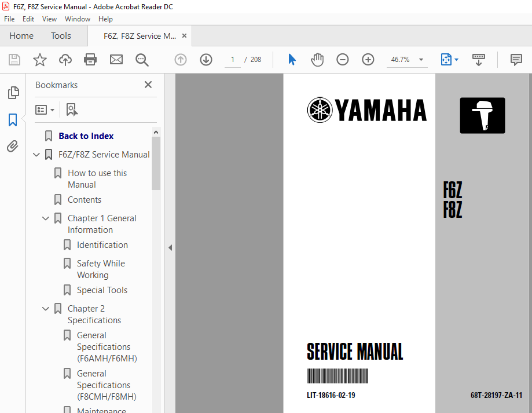Zoom out with minus icon
The image size is (532, 413).
[x=342, y=60]
